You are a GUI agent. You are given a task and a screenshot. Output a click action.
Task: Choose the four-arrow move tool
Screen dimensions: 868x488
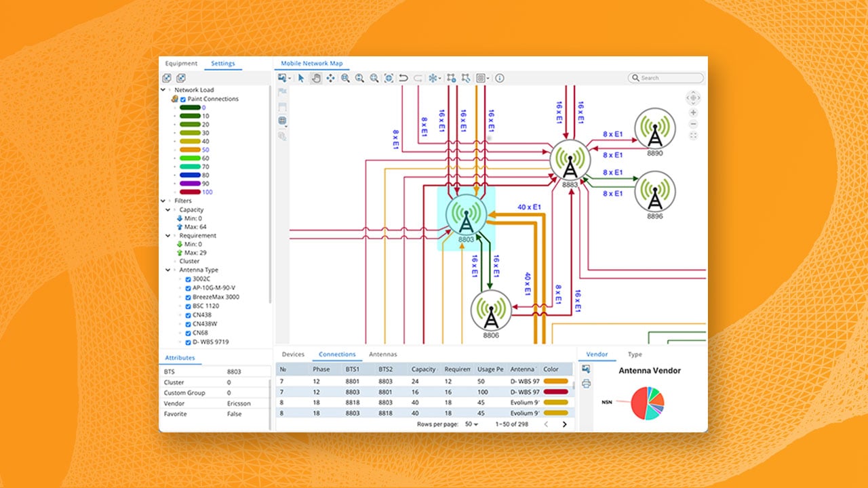coord(330,78)
